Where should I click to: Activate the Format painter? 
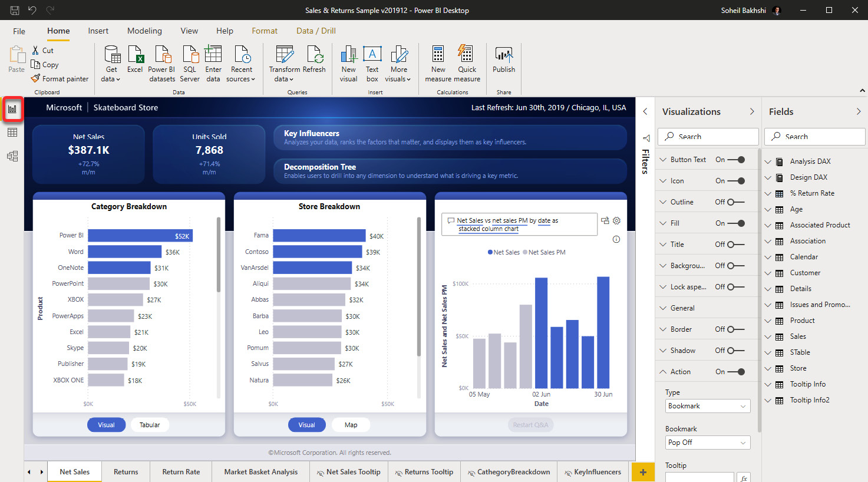60,79
